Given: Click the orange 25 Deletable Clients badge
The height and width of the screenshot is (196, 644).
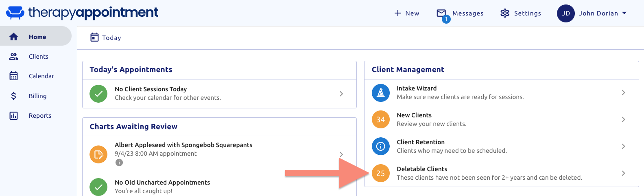Looking at the screenshot, I should 381,173.
